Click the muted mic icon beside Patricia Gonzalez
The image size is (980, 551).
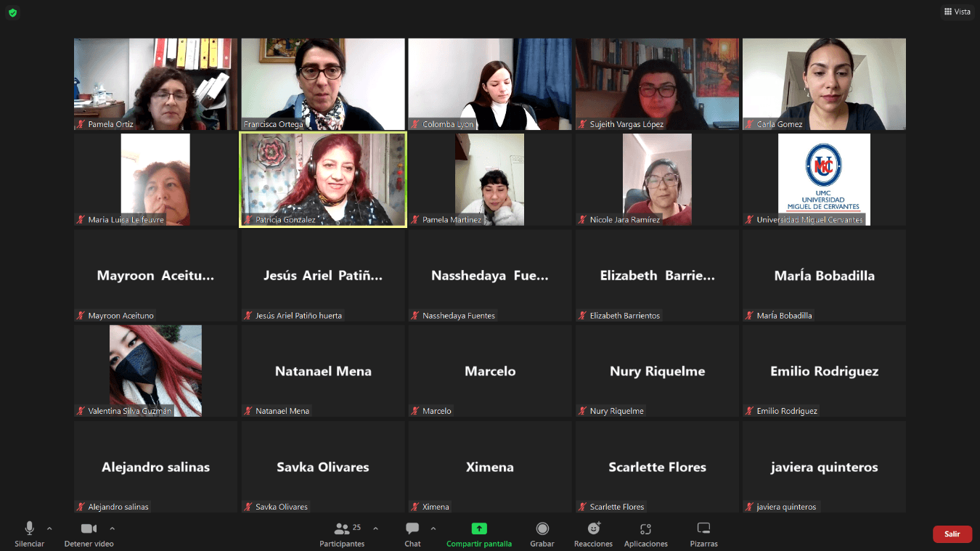click(x=248, y=219)
